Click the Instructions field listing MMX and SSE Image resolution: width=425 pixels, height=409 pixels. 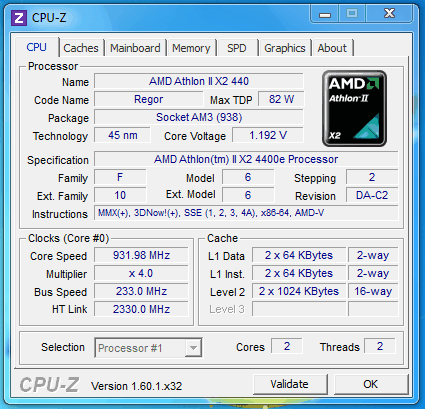click(246, 213)
